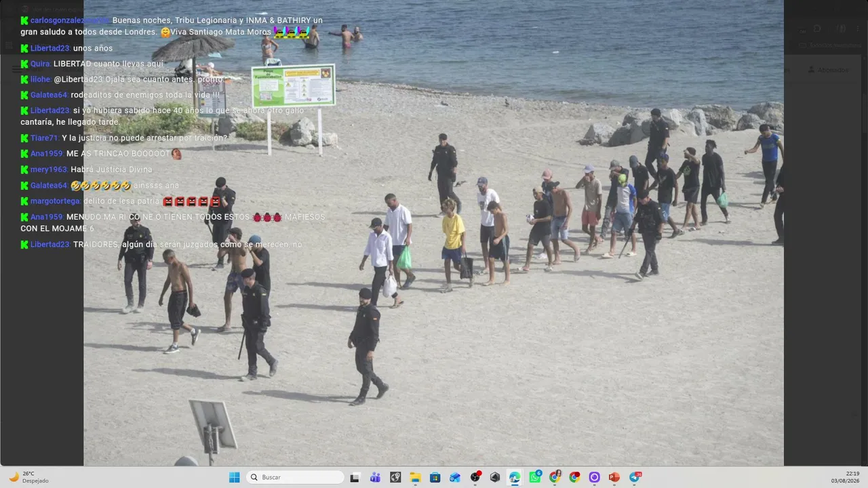Viewport: 868px width, 488px height.
Task: Open Outlook from the taskbar
Action: (455, 477)
